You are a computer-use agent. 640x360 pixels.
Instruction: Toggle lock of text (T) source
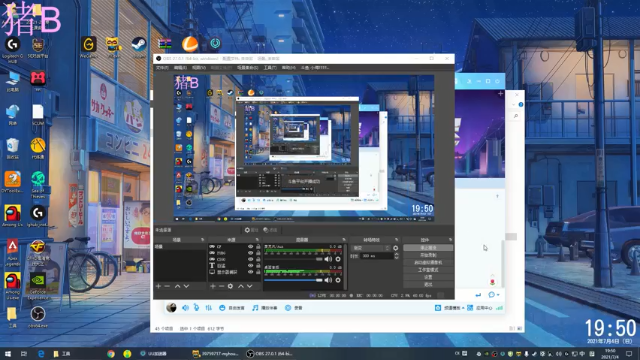click(258, 266)
